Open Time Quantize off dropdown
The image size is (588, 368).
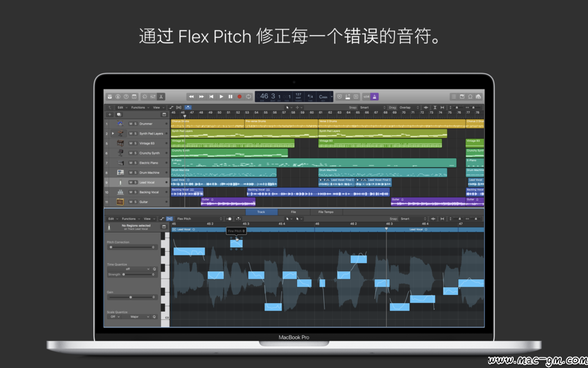130,269
